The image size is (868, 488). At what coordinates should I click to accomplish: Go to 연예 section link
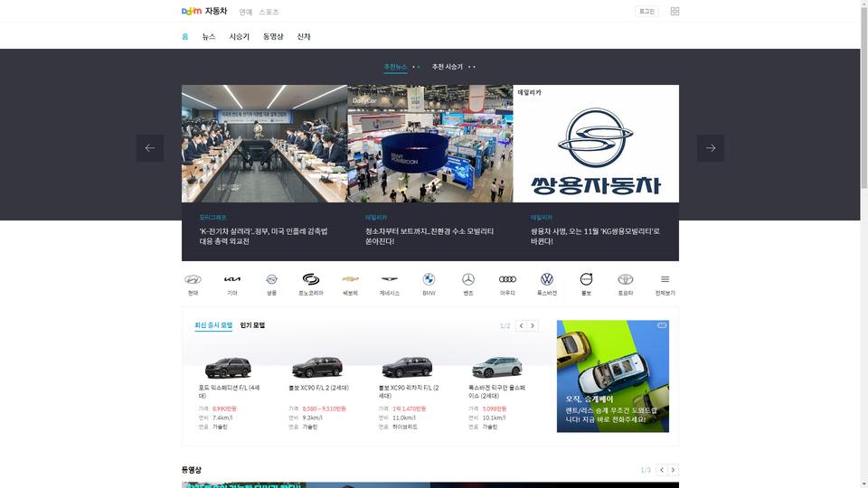(x=246, y=12)
